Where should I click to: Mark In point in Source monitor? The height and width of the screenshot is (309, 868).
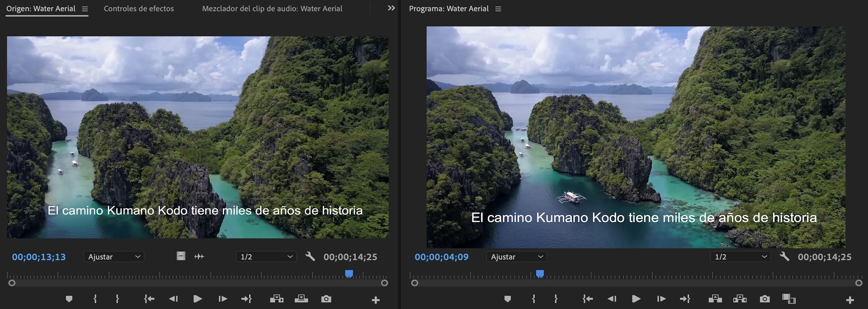click(x=95, y=299)
